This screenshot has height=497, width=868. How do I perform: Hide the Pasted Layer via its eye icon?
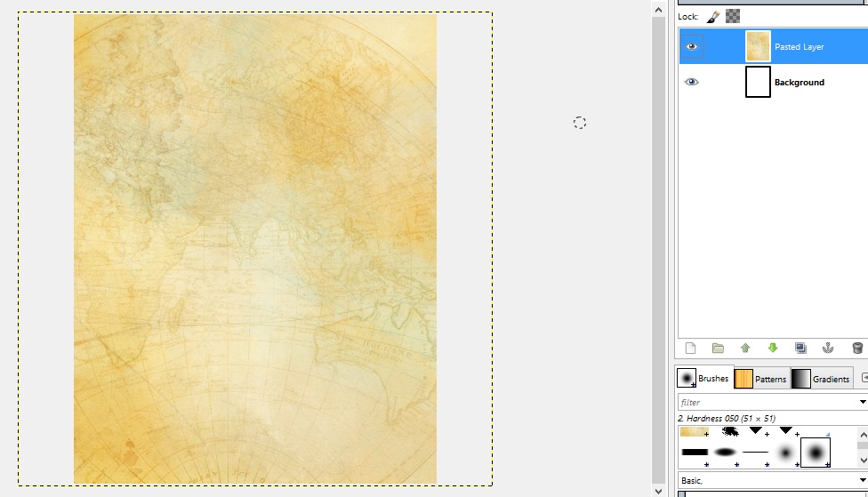[691, 46]
